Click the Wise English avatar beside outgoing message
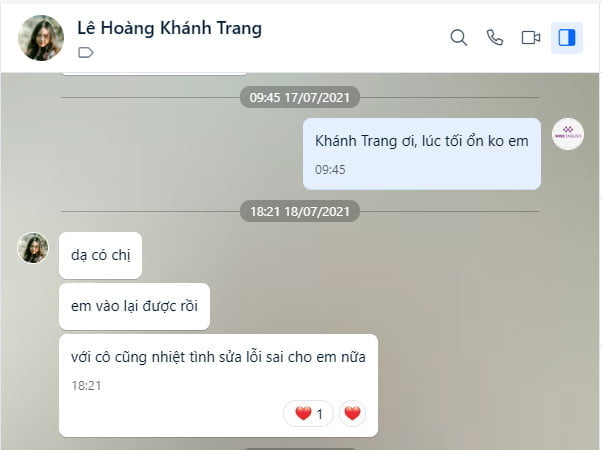 pyautogui.click(x=567, y=134)
